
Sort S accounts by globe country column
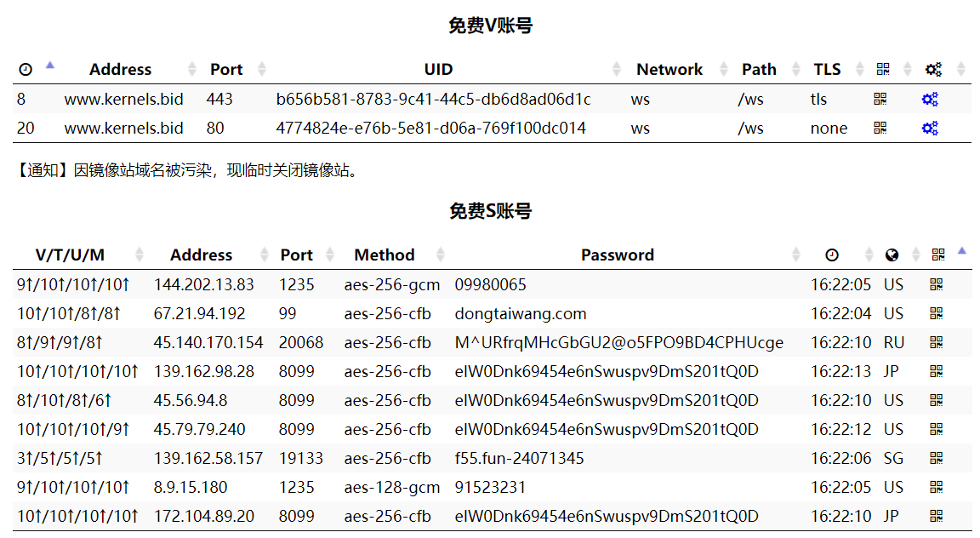892,255
